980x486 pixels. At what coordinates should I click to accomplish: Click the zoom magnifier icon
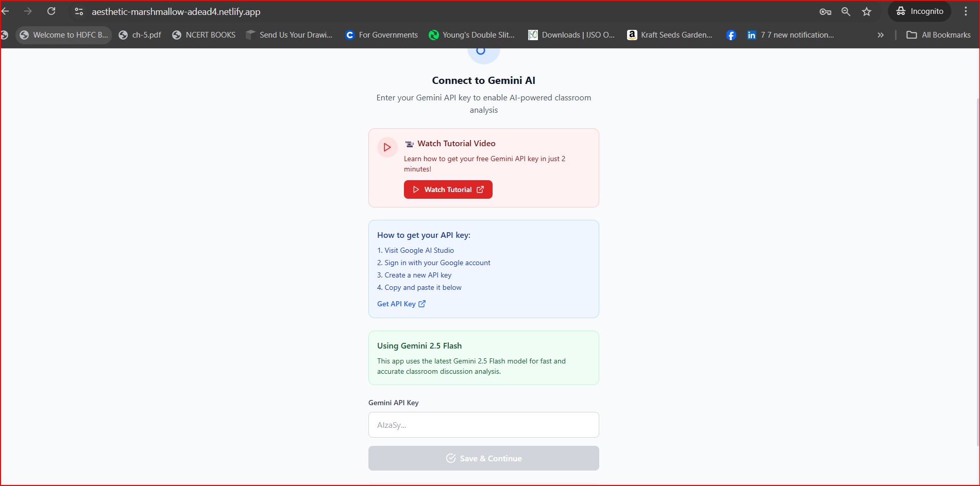tap(846, 11)
